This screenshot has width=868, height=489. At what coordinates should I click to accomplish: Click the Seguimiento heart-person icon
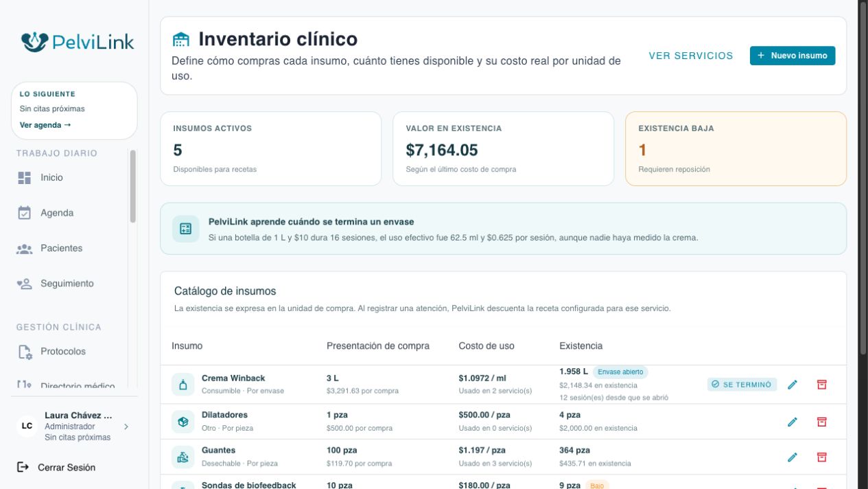click(25, 284)
